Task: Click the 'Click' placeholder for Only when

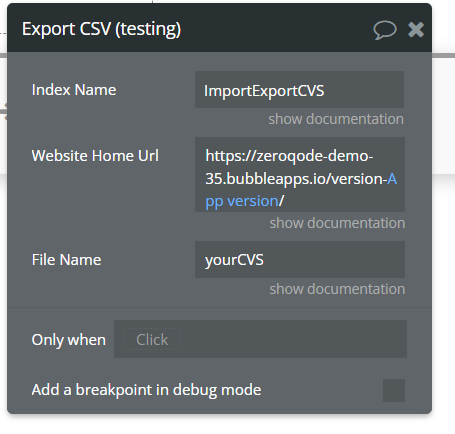Action: pos(152,340)
